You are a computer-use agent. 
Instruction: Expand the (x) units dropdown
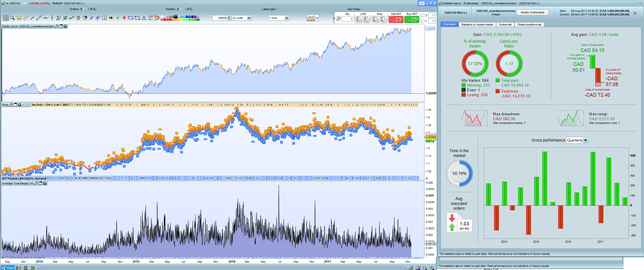[x=249, y=18]
